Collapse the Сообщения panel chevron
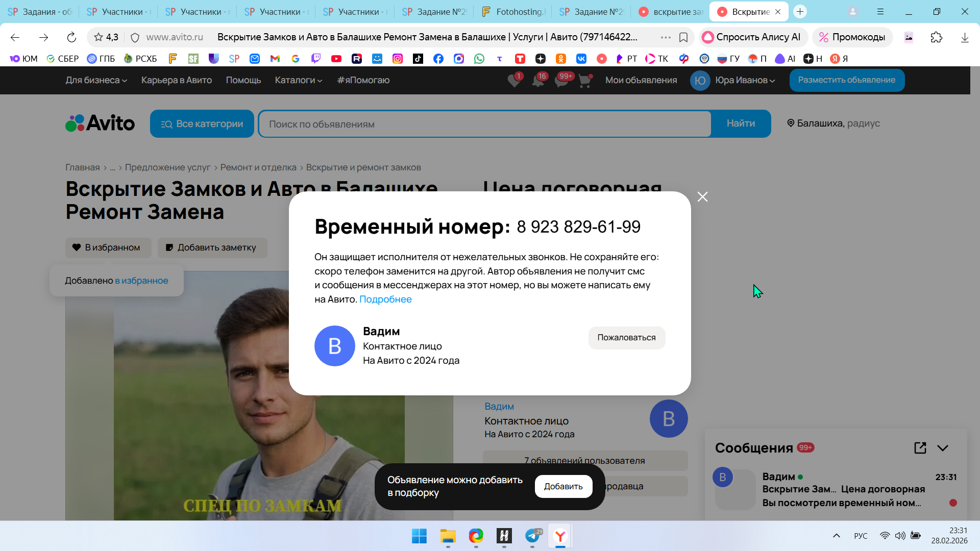Image resolution: width=980 pixels, height=551 pixels. pyautogui.click(x=943, y=448)
